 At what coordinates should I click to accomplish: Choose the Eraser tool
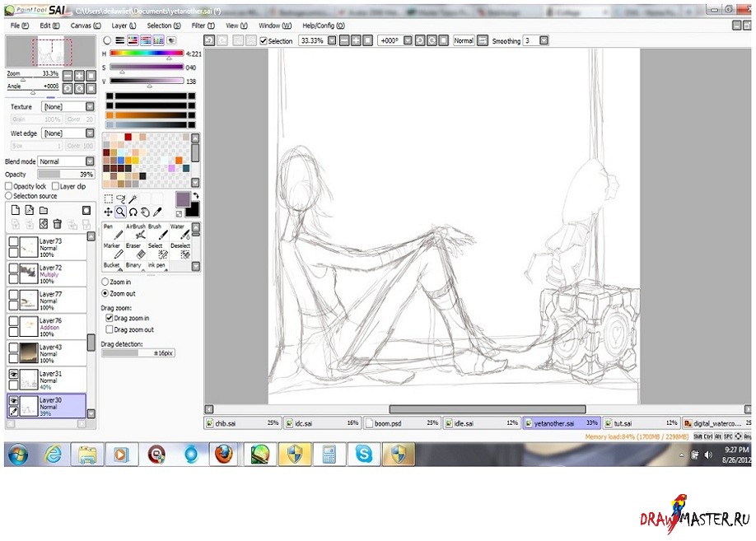[x=136, y=250]
